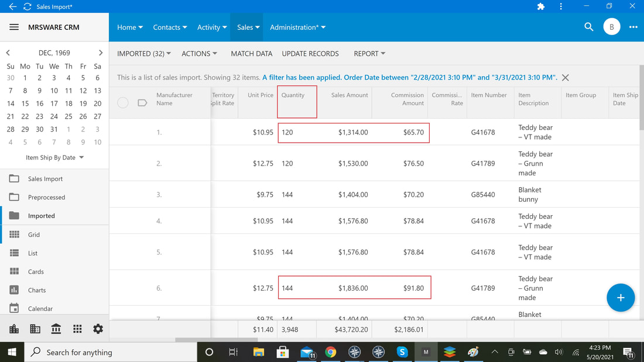Click the horizontal scrollbar thumb under table

217,340
